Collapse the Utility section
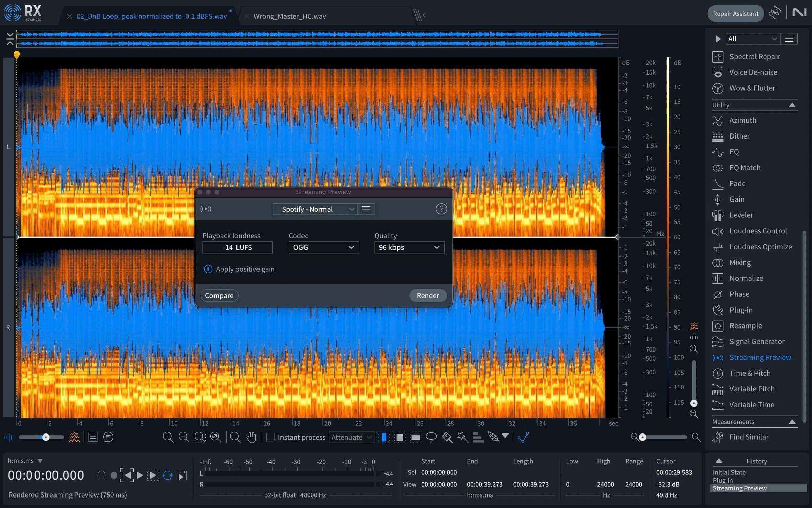Image resolution: width=812 pixels, height=508 pixels. (792, 105)
